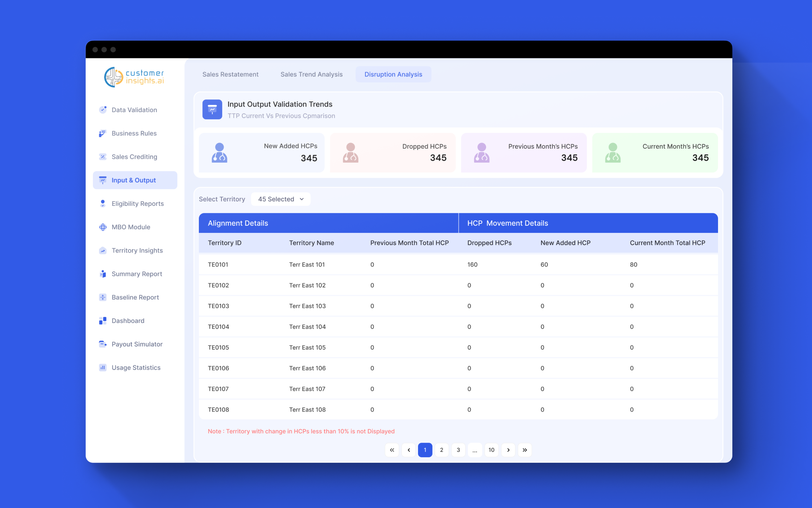Select the TE0101 table row
Screen dimensions: 812x508
click(458, 265)
